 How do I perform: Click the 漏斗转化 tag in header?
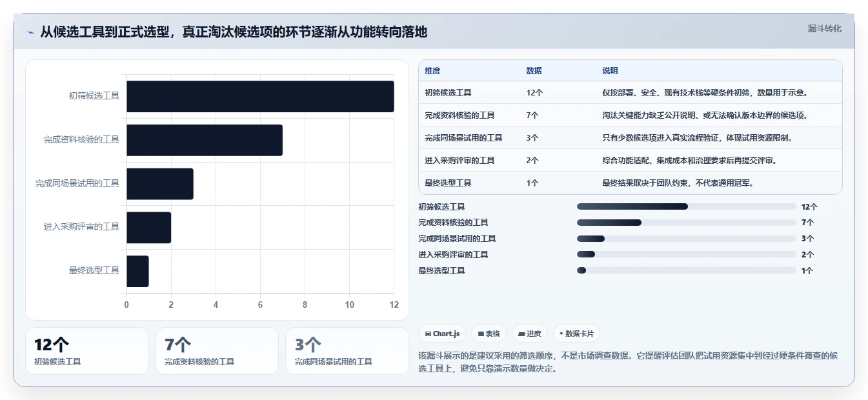pos(824,28)
